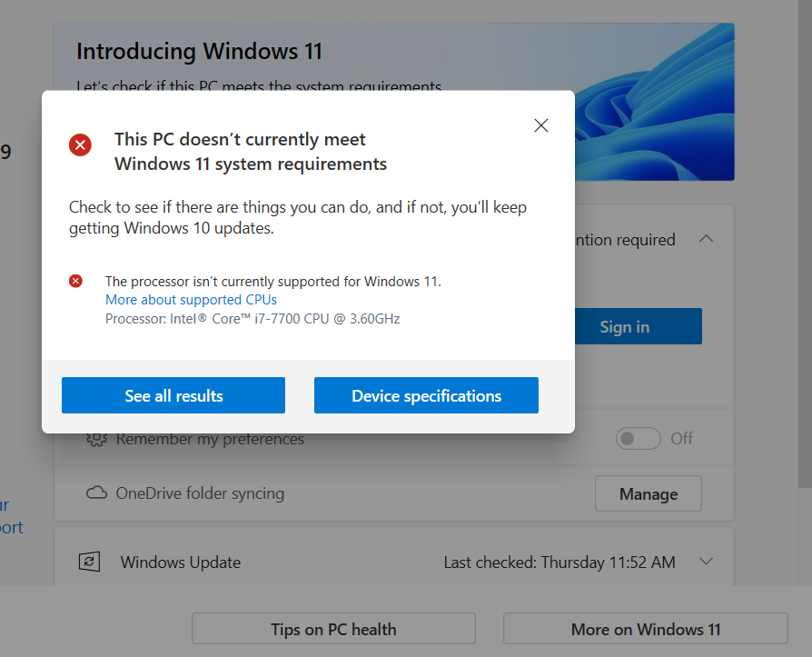The height and width of the screenshot is (657, 812).
Task: Toggle Remember my preferences switch
Action: [638, 438]
